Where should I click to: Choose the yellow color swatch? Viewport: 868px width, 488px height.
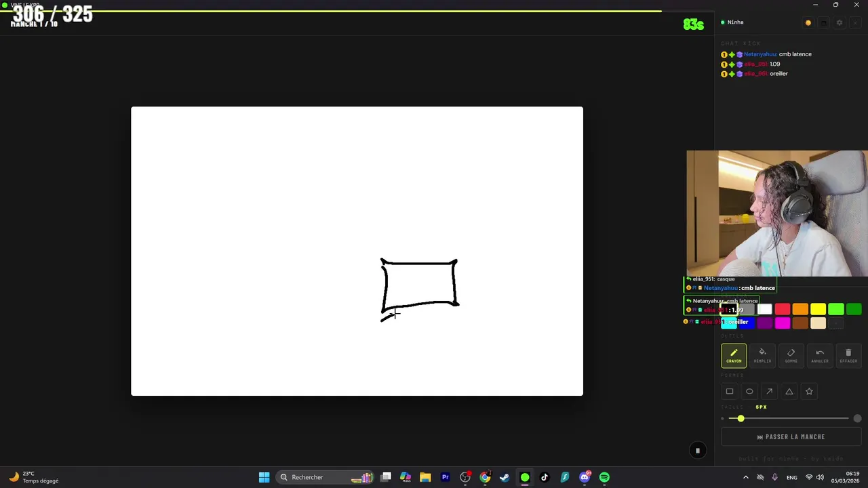pos(818,310)
